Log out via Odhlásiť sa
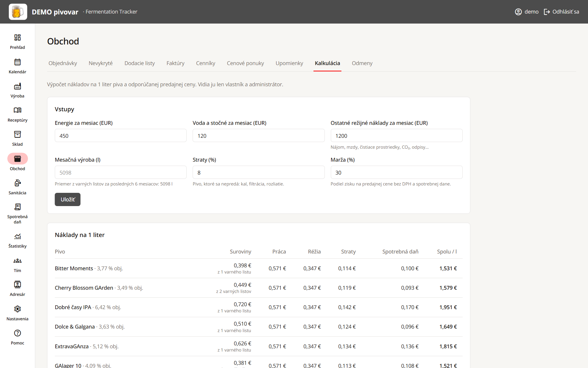Image resolution: width=588 pixels, height=368 pixels. [x=562, y=12]
